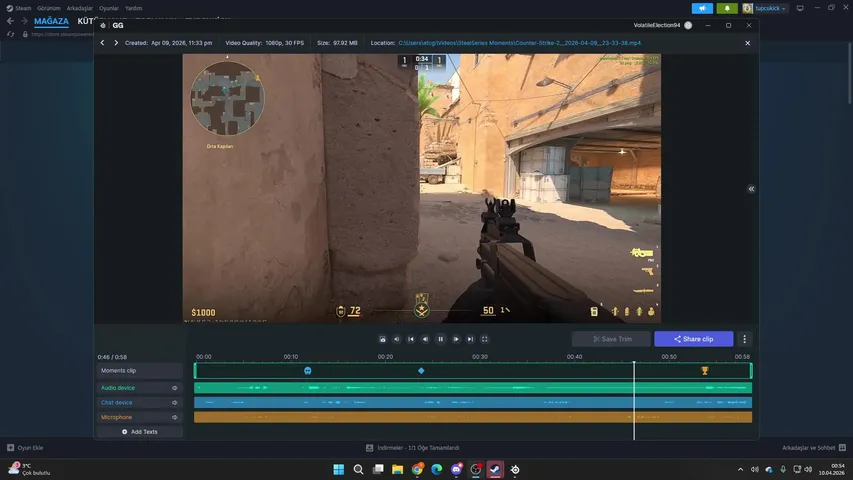Open the Görünüm menu in Steam
853x480 pixels.
[49, 8]
